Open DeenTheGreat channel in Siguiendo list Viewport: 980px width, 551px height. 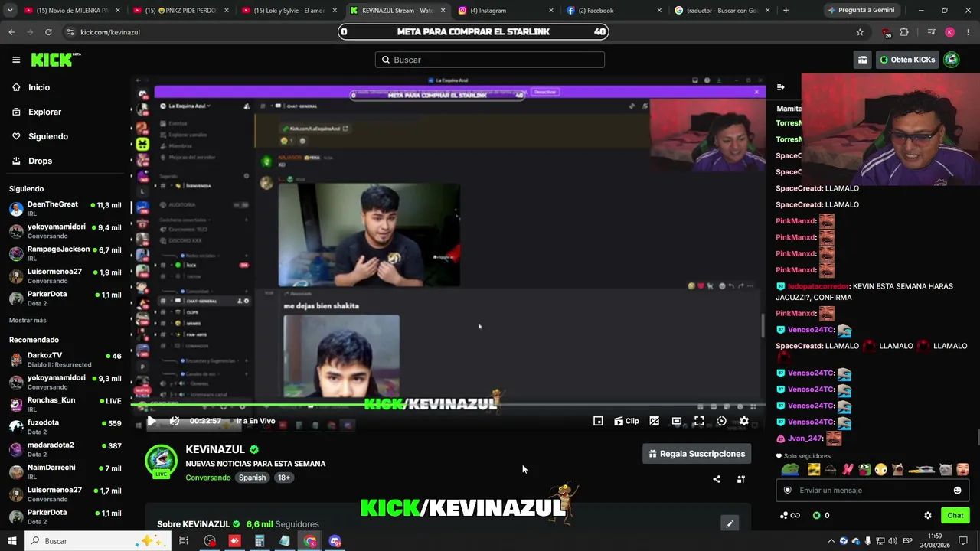click(x=66, y=208)
